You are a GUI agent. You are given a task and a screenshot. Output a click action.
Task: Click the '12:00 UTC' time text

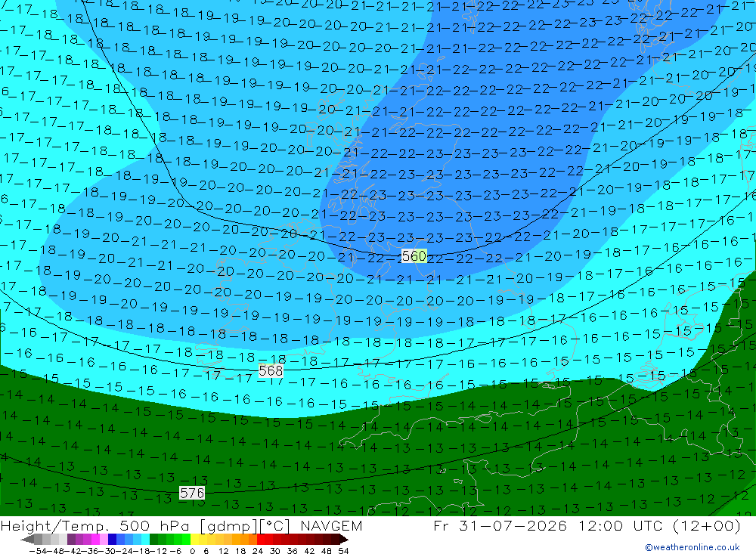[x=621, y=525]
